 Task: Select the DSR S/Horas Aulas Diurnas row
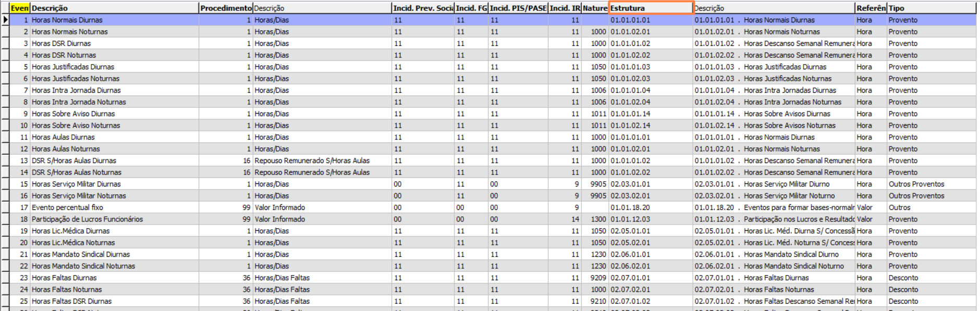73,160
